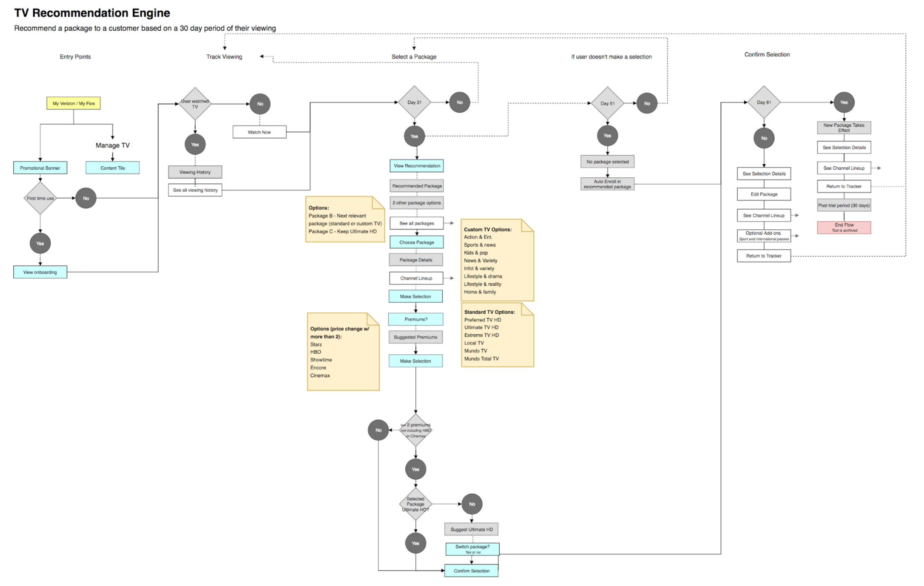Click the Selected Package Ultimate HD? diamond

point(415,504)
